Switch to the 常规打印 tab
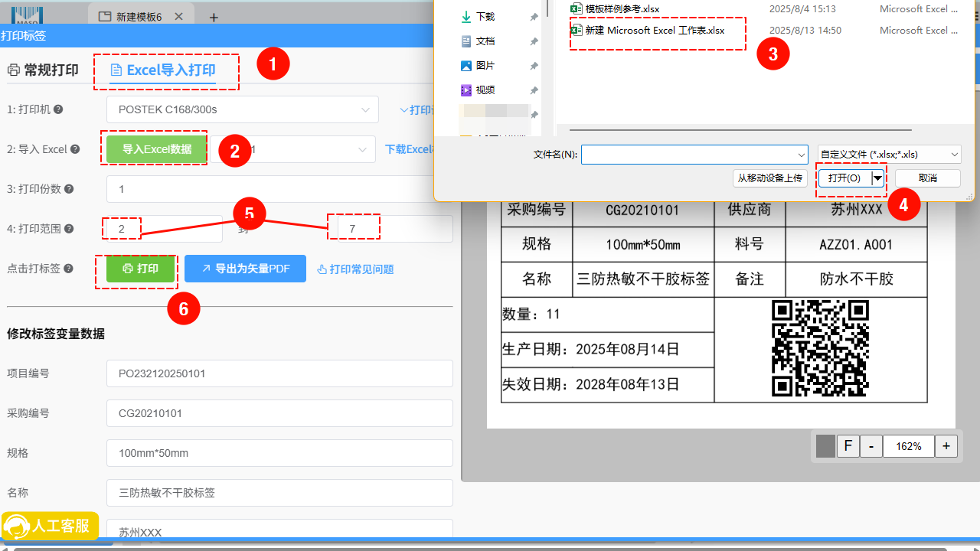Viewport: 980px width, 551px height. point(43,70)
